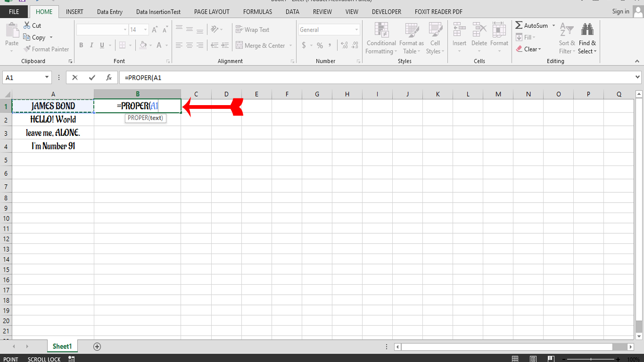Click the Orientation text-angle icon
Image resolution: width=644 pixels, height=362 pixels.
[215, 29]
